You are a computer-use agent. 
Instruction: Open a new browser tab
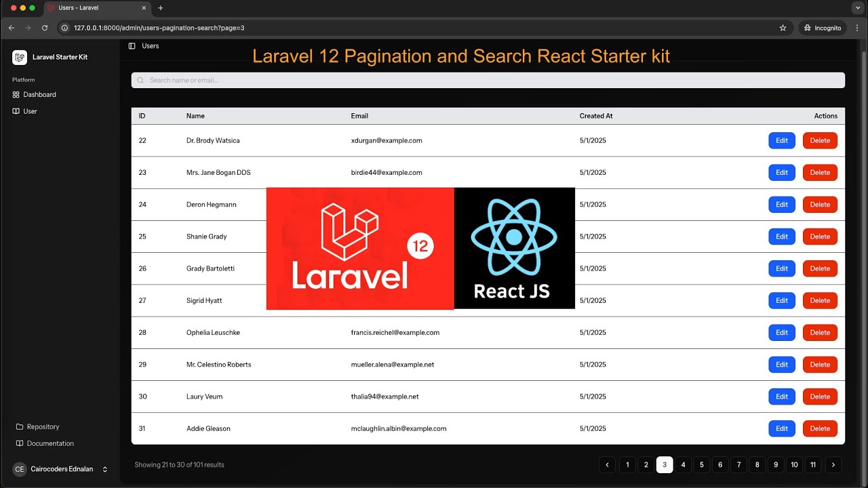pyautogui.click(x=161, y=8)
